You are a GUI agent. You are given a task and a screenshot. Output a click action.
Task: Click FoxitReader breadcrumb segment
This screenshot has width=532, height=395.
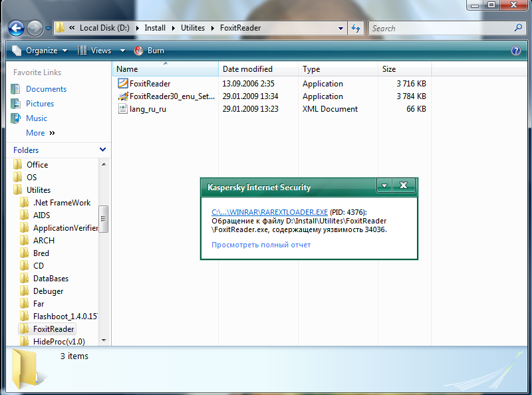(x=240, y=28)
